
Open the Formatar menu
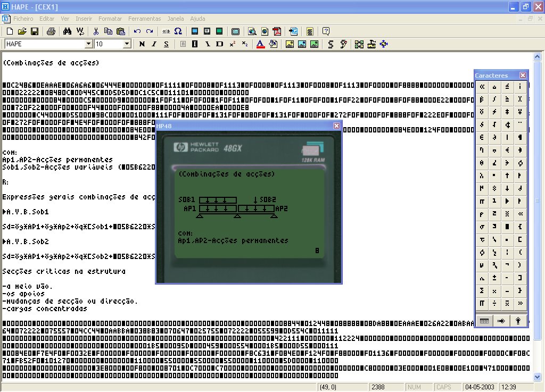(x=110, y=19)
